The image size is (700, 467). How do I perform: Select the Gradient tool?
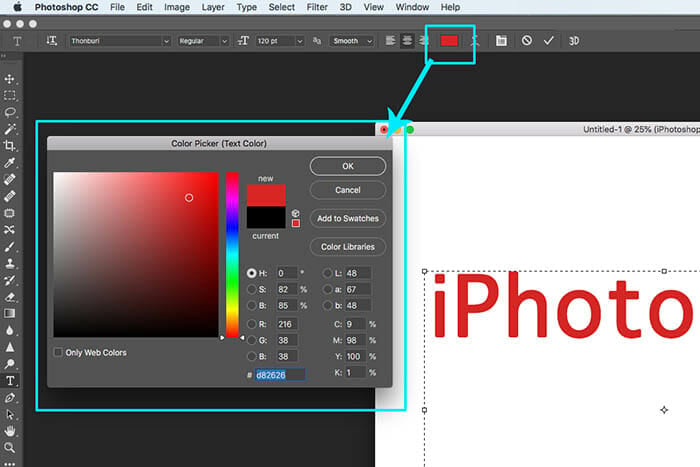point(9,313)
